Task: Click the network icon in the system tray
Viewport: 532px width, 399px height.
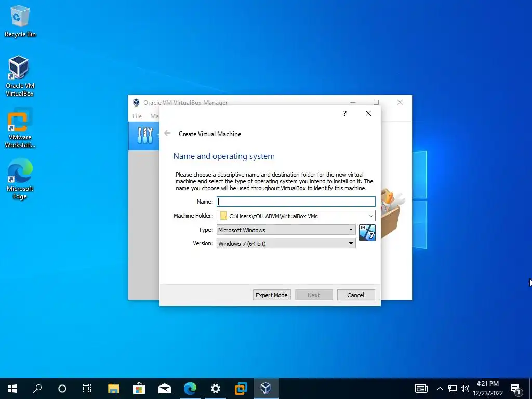Action: [x=453, y=389]
